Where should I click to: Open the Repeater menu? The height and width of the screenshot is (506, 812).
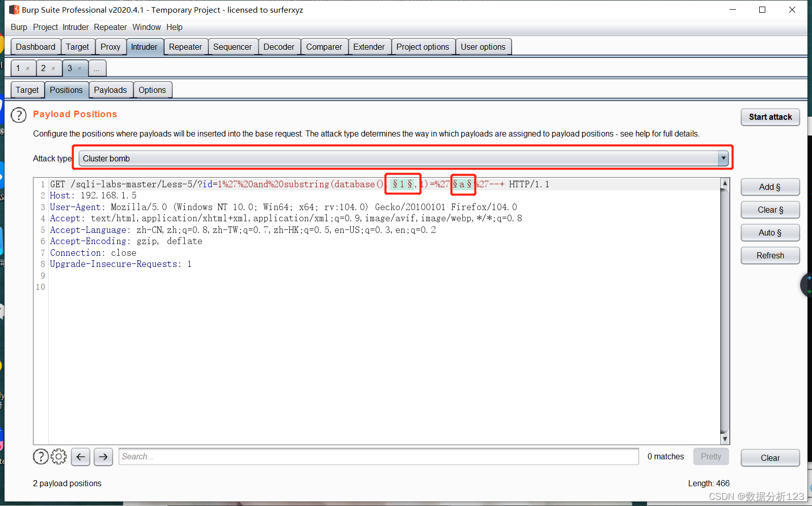[110, 27]
